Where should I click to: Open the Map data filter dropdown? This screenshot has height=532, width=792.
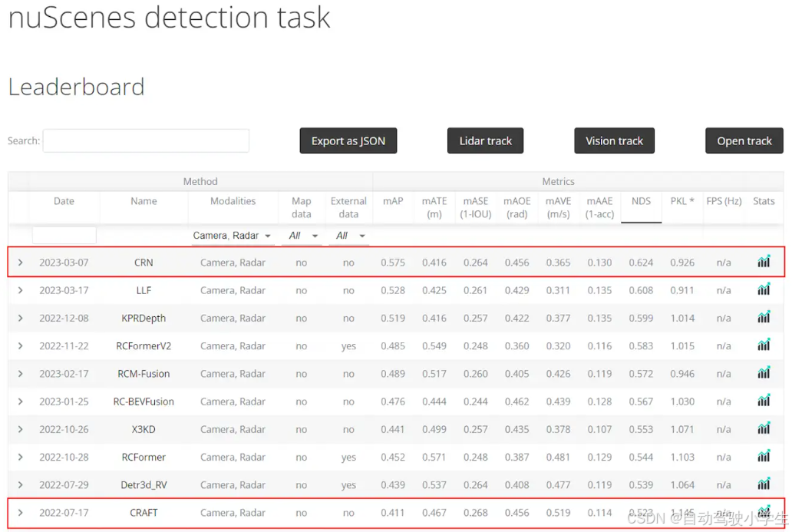[x=302, y=236]
